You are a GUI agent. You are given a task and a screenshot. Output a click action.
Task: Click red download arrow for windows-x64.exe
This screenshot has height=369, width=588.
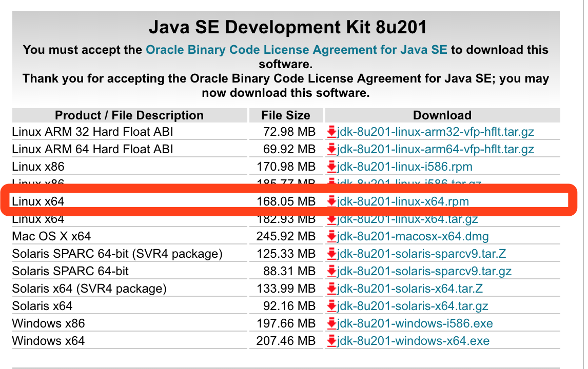click(331, 341)
